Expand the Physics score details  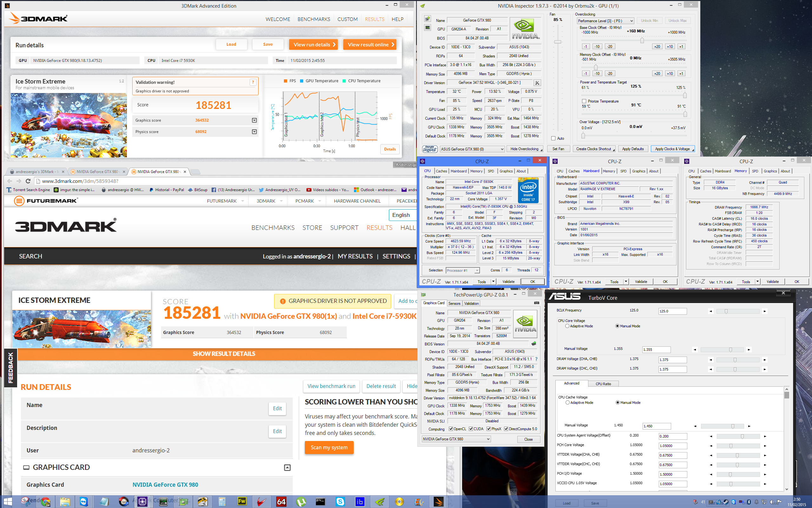(254, 132)
